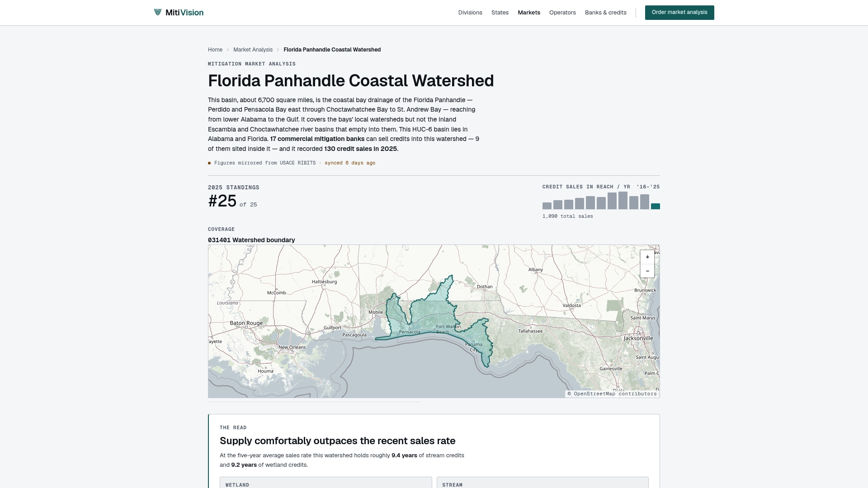The image size is (868, 488).
Task: Click the '1,090 total sales' caption
Action: coord(568,216)
